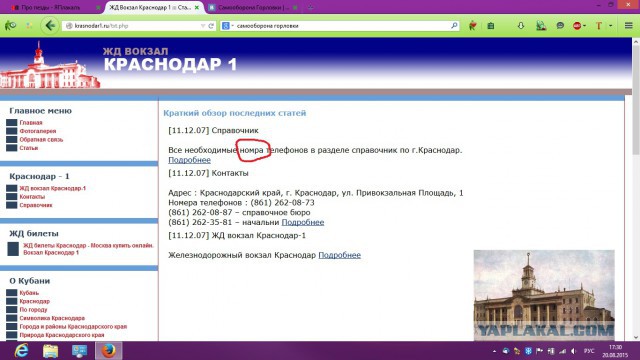The width and height of the screenshot is (640, 360).
Task: Click the small yellow icon next to the back button
Action: [29, 26]
